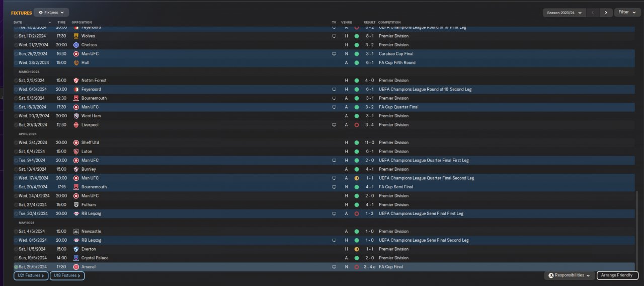Screen dimensions: 644x286
Task: Click TV icon on Carabao Cup Final row
Action: (334, 54)
